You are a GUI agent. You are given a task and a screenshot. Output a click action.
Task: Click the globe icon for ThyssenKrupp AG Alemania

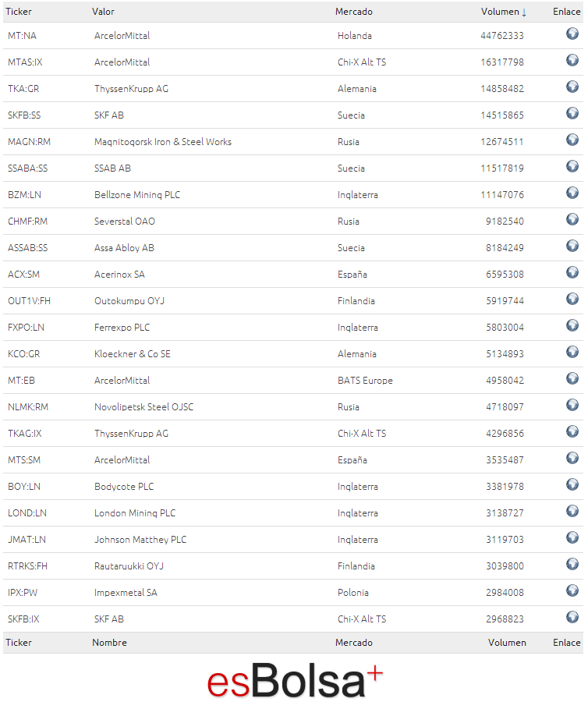tap(572, 87)
